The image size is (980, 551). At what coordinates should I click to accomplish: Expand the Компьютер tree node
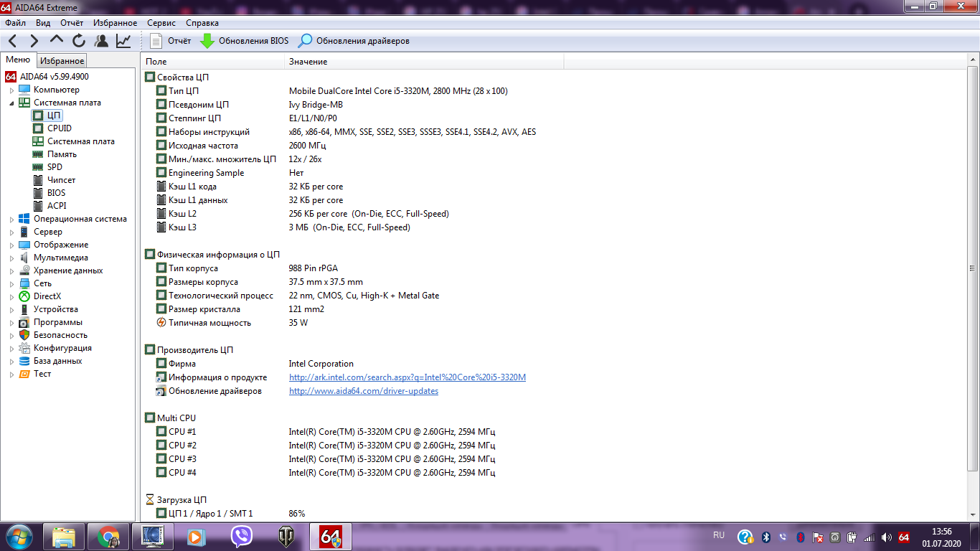click(x=11, y=90)
